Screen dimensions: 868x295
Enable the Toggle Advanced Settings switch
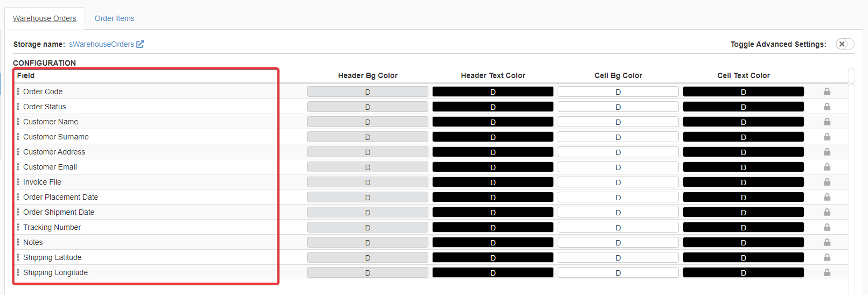(844, 44)
